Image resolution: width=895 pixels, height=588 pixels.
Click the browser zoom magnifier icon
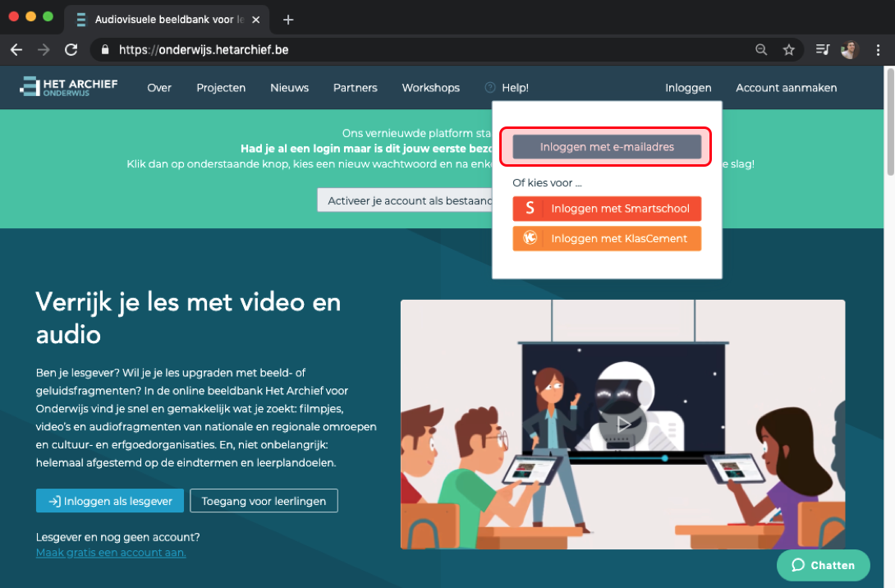point(761,50)
